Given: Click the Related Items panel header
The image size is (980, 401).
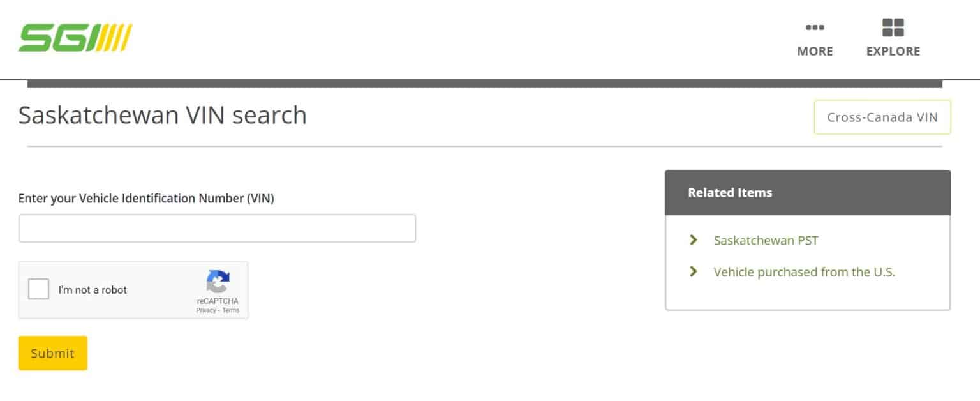Looking at the screenshot, I should tap(807, 193).
